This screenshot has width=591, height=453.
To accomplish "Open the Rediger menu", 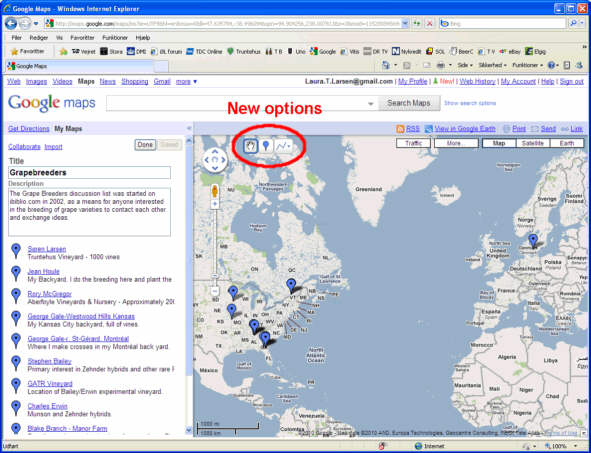I will pos(39,38).
